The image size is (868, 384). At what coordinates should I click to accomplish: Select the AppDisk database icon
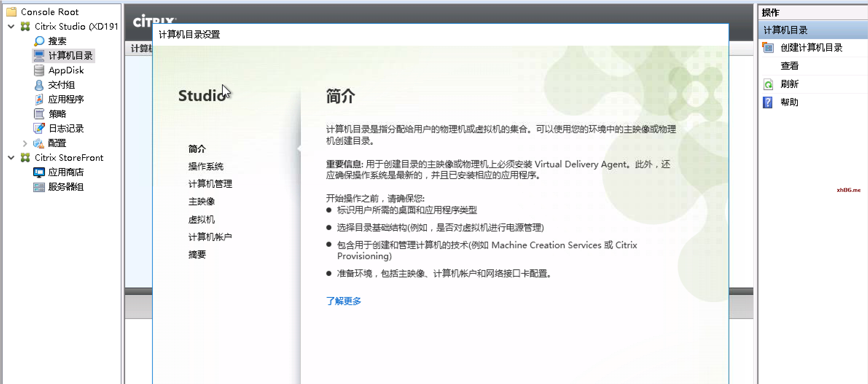39,70
